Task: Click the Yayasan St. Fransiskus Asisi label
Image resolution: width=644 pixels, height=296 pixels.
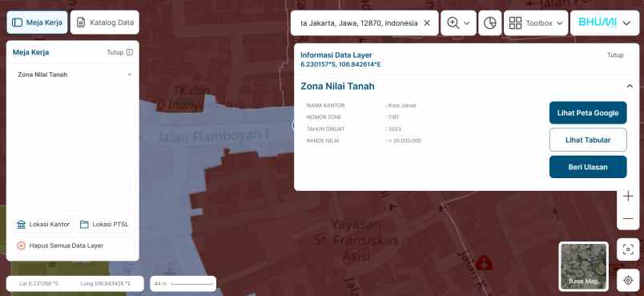Action: (356, 241)
